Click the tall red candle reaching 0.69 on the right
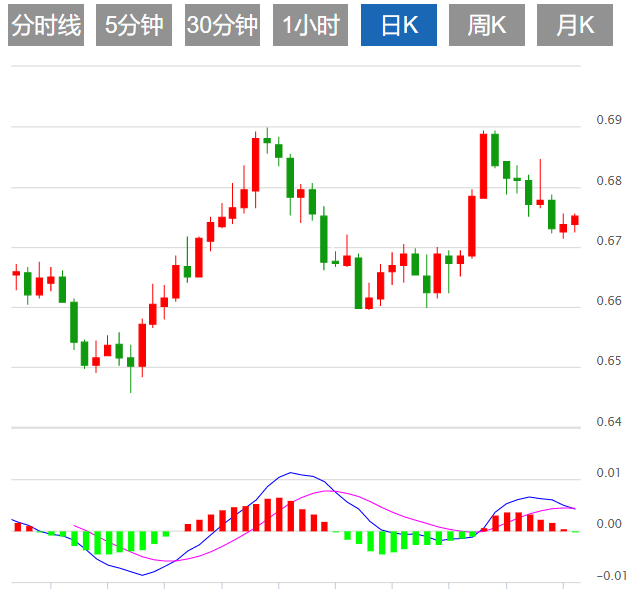The width and height of the screenshot is (637, 589). [x=483, y=166]
